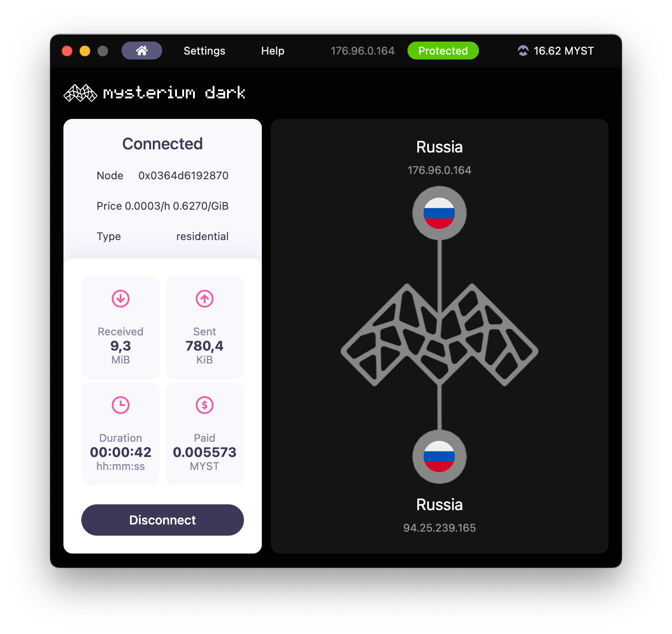Click the green Protected status badge
Viewport: 672px width, 634px height.
click(x=443, y=51)
